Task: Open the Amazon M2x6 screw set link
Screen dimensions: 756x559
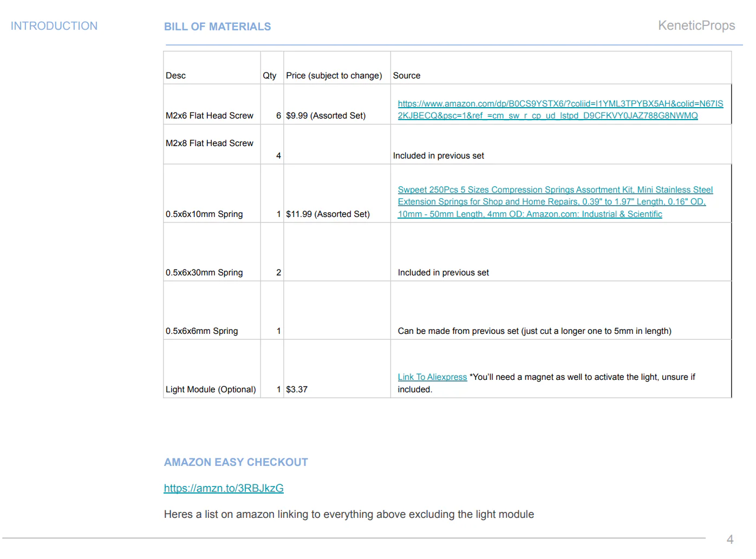Action: point(560,109)
